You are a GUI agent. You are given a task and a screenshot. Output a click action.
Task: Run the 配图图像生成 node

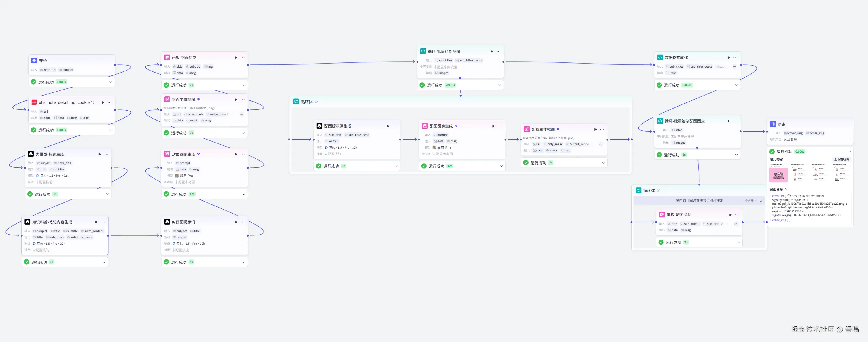tap(493, 126)
